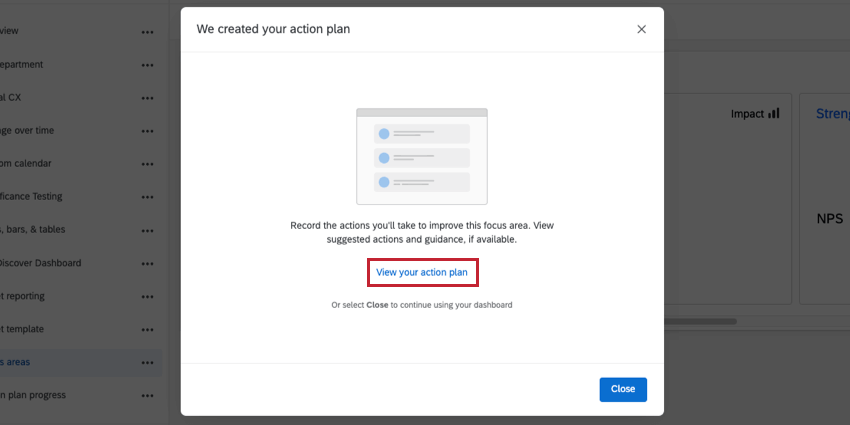The height and width of the screenshot is (425, 850).
Task: Open the View your action plan link
Action: [421, 272]
